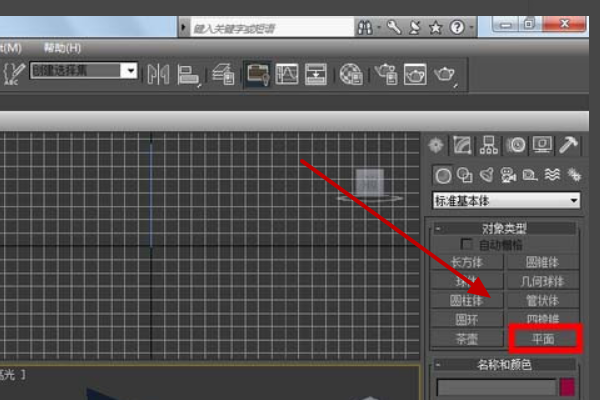
Task: Open the Schematic View icon
Action: tap(316, 74)
